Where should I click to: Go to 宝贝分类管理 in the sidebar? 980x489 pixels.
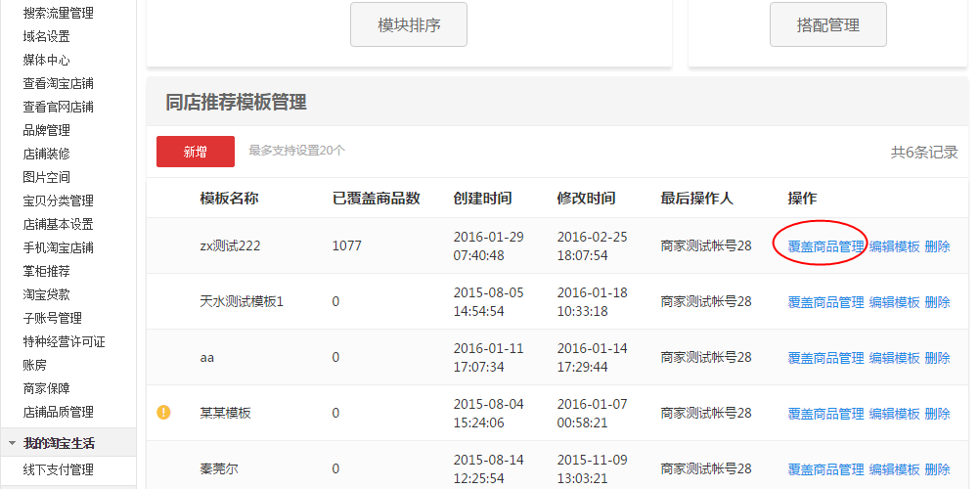[58, 200]
